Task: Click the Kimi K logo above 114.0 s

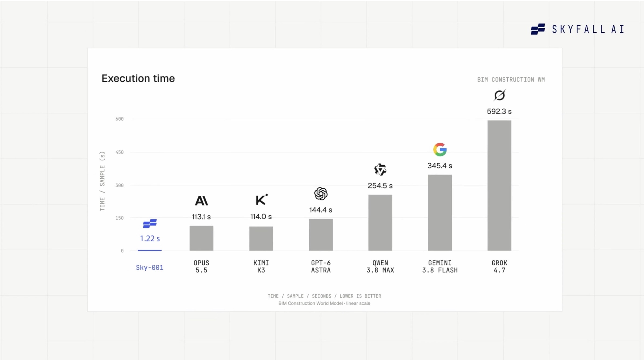Action: [x=262, y=200]
